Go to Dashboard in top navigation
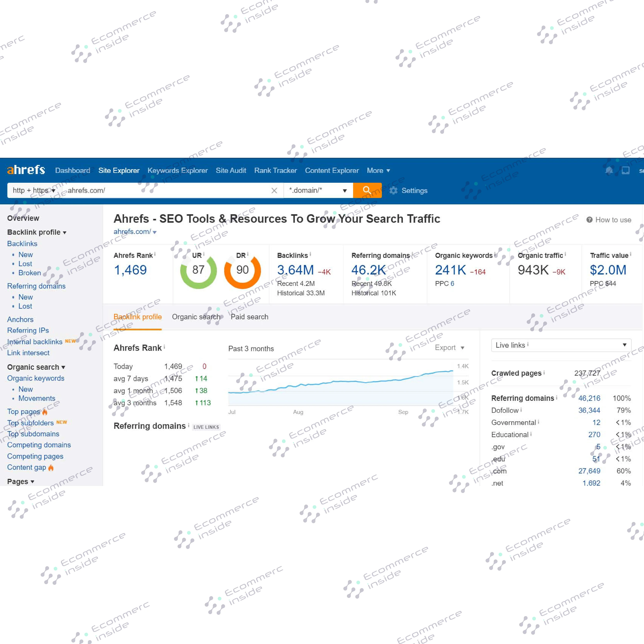Screen dimensions: 644x644 pos(73,170)
